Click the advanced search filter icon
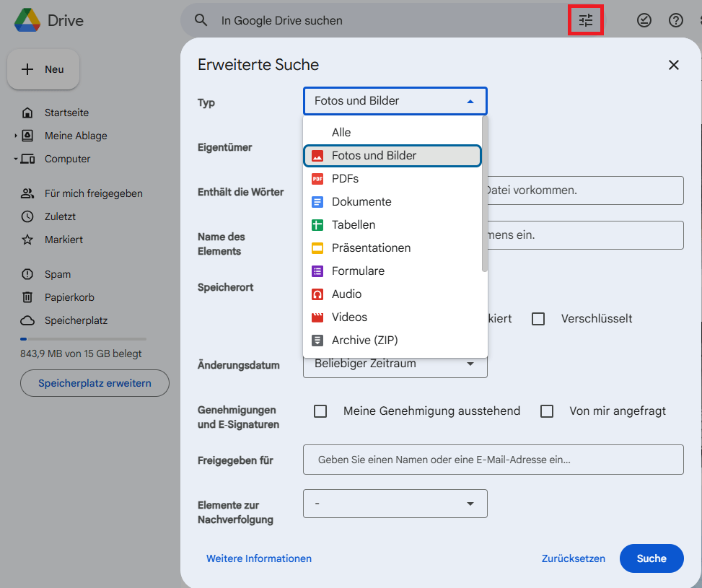Screen dimensions: 702x588 tap(586, 20)
